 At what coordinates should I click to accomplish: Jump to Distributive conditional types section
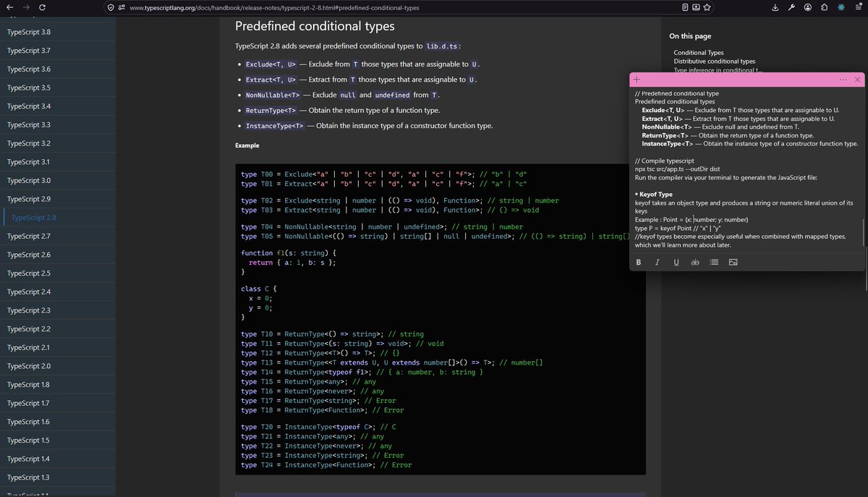715,61
